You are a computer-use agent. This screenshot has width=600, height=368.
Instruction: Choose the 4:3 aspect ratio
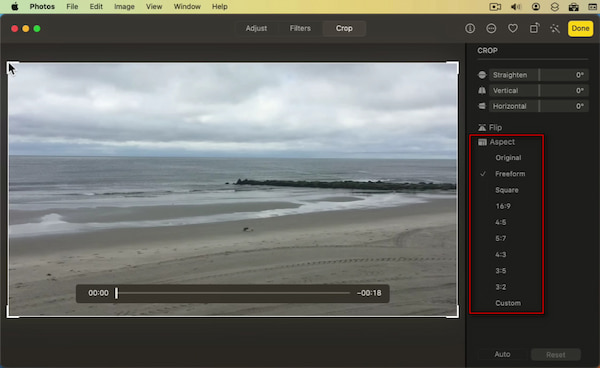point(501,254)
